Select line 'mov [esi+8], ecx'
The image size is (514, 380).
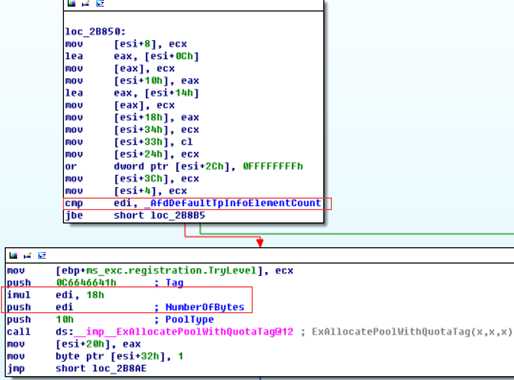click(126, 44)
